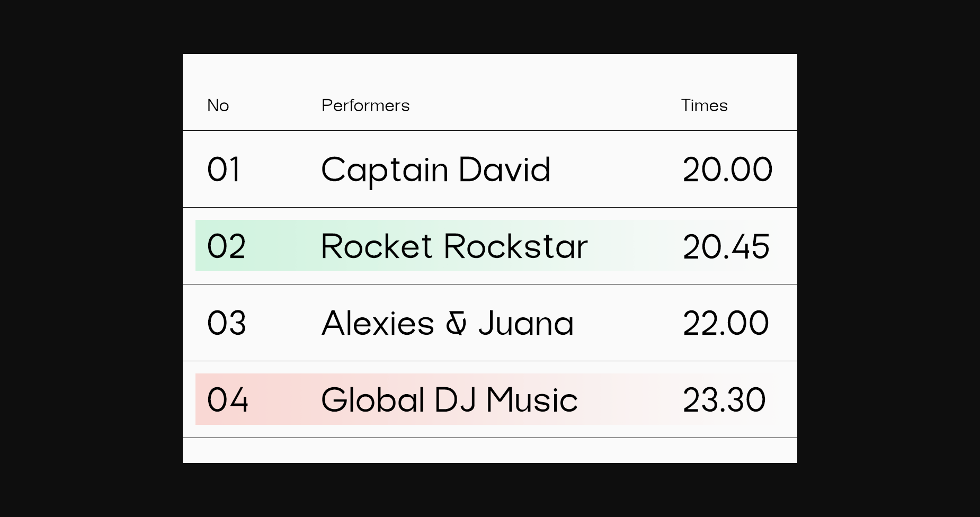The width and height of the screenshot is (980, 517).
Task: Click the Times column header
Action: (x=704, y=105)
